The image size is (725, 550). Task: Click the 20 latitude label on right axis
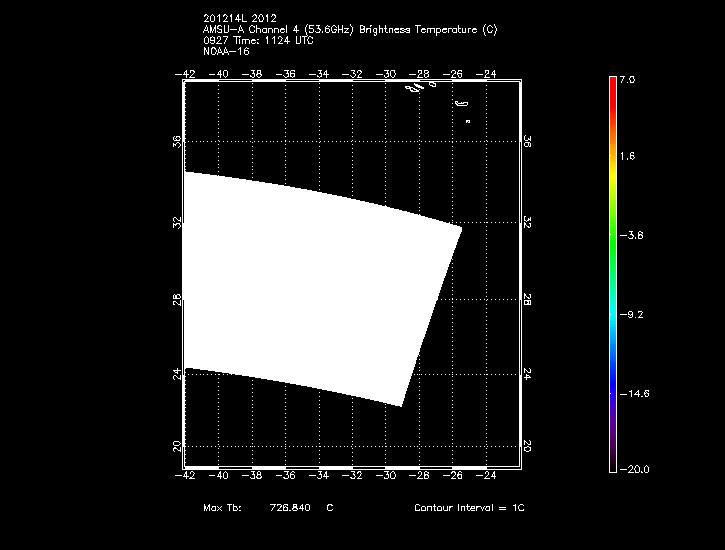(527, 446)
